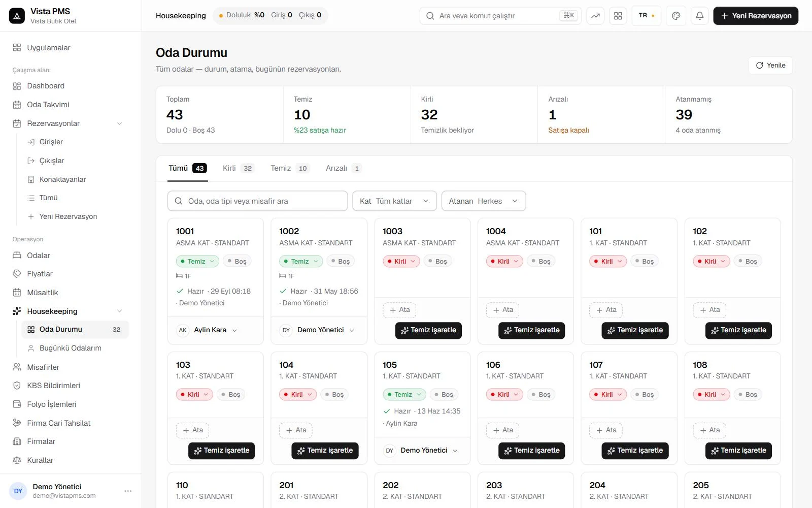
Task: Click Yeni Rezervasyon link in sidebar
Action: click(68, 216)
